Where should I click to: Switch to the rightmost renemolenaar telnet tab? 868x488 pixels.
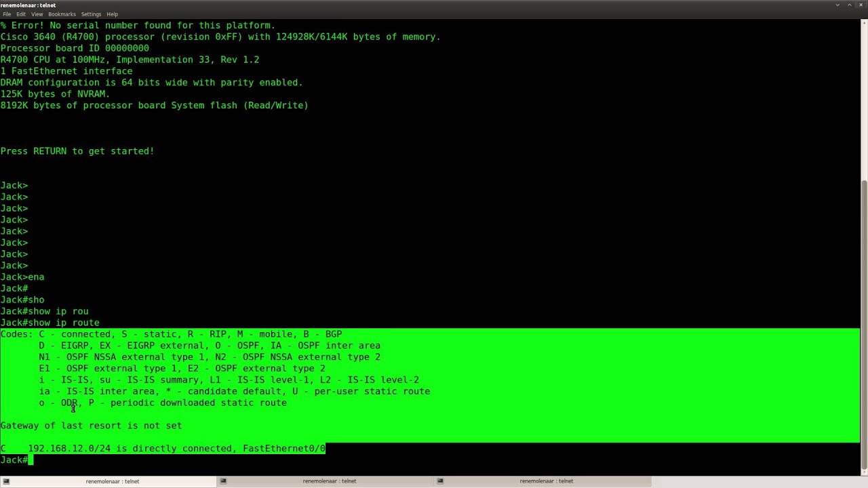[542, 481]
